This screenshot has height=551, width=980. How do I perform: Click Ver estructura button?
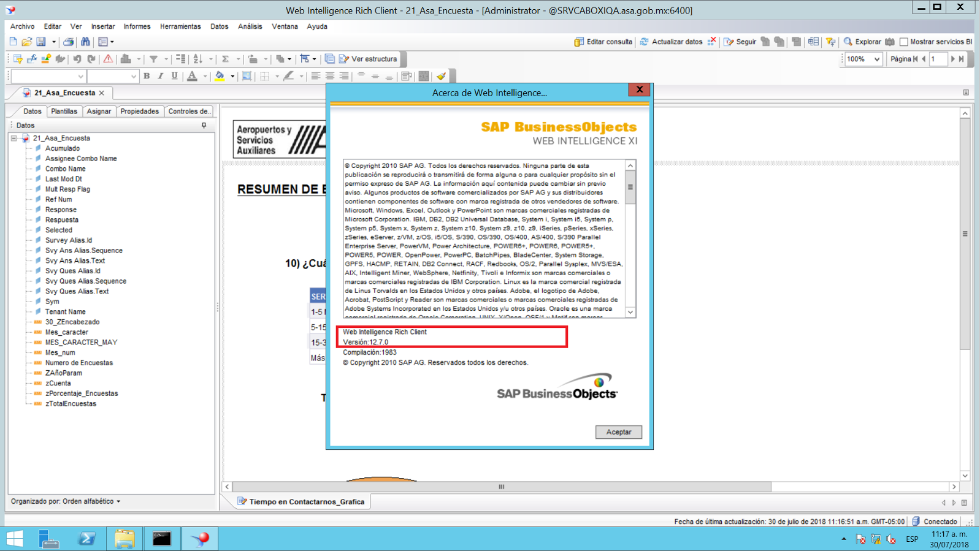[x=368, y=59]
